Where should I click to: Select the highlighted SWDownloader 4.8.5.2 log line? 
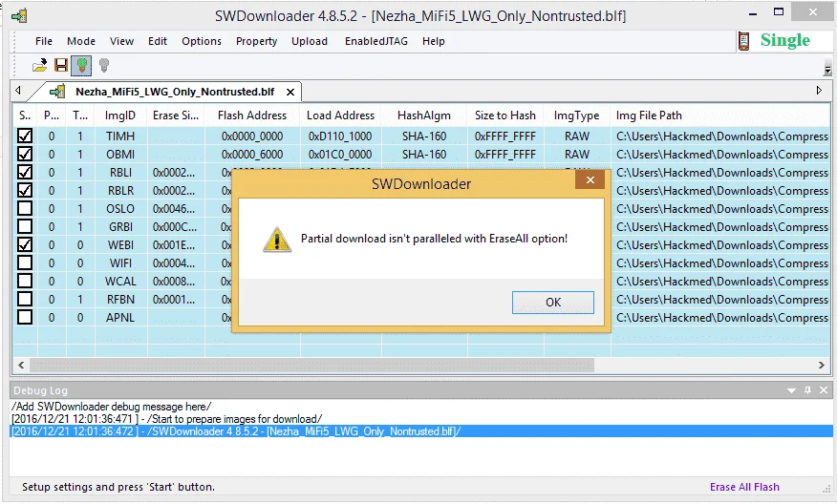[421, 430]
